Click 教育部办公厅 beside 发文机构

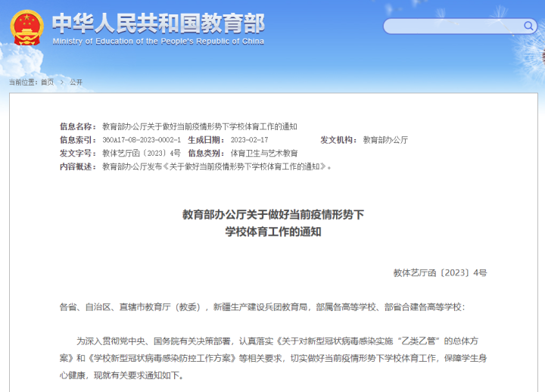[385, 140]
